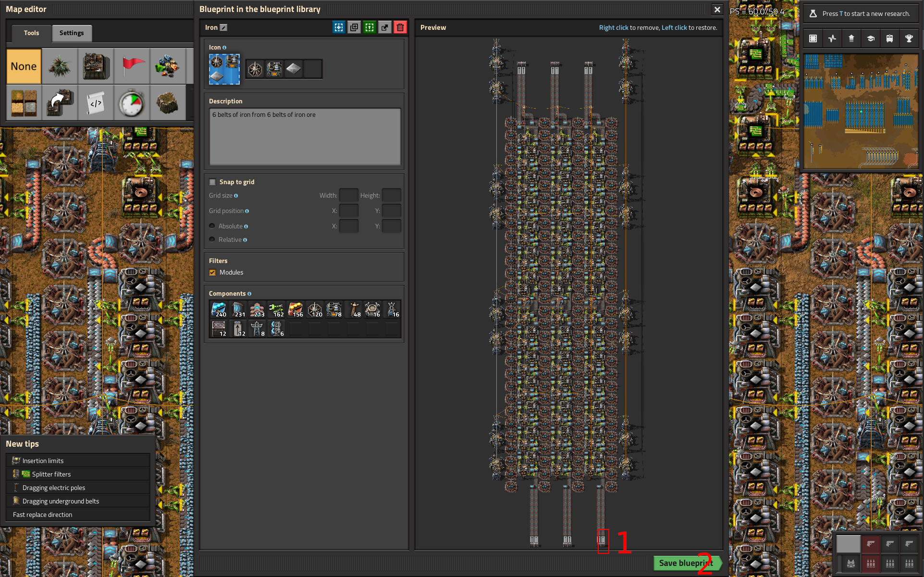Select the red flag forces tool
Viewport: 924px width, 577px height.
tap(132, 66)
